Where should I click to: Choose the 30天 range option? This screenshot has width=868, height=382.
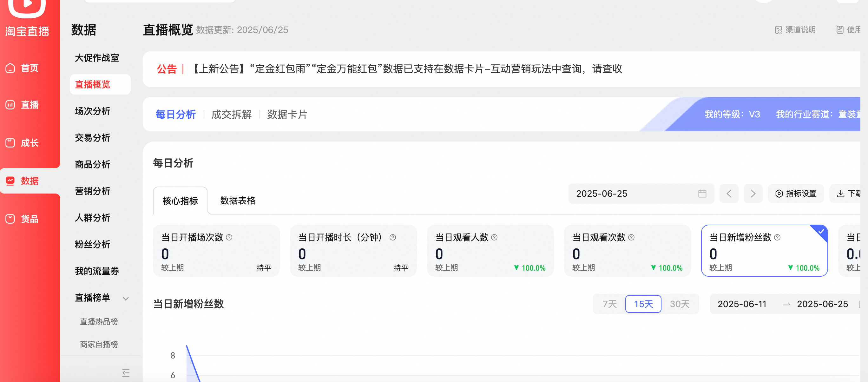(x=680, y=304)
